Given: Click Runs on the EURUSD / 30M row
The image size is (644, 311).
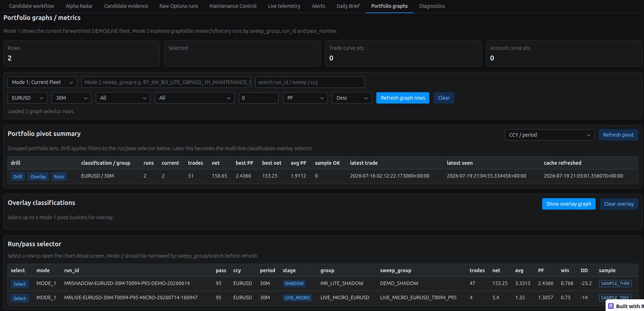Looking at the screenshot, I should (x=59, y=176).
